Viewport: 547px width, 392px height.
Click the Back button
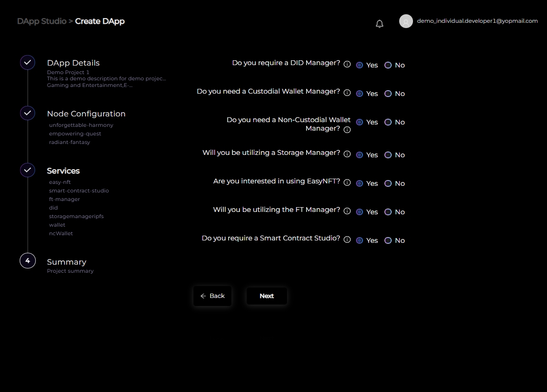(x=212, y=296)
